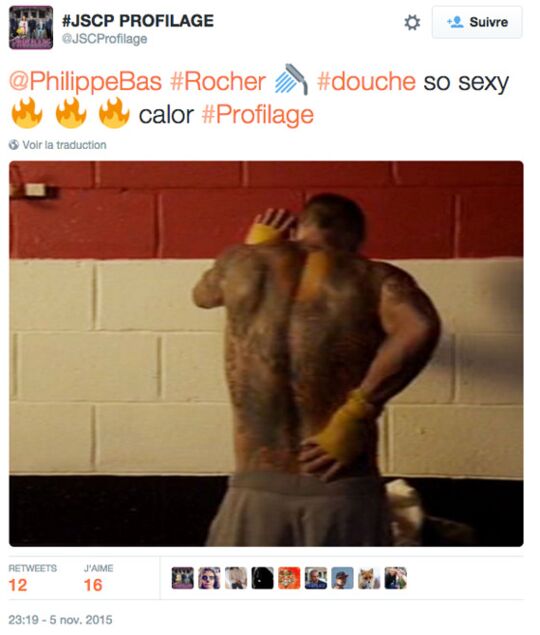Open the tweet timestamp 23:19 - 5 nov. 2015

[60, 620]
